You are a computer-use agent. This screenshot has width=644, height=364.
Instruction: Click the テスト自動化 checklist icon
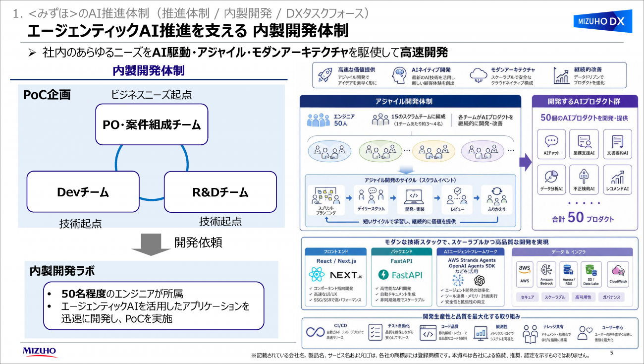[x=375, y=333]
